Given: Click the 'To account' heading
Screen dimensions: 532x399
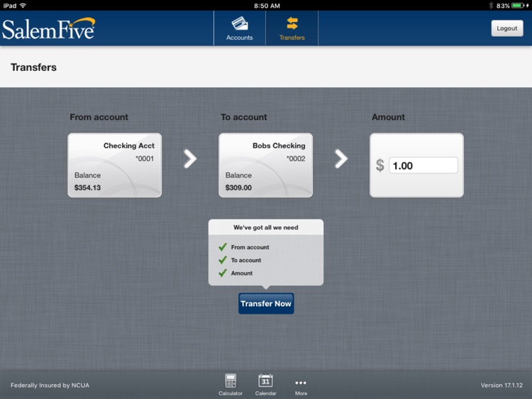Looking at the screenshot, I should tap(244, 117).
